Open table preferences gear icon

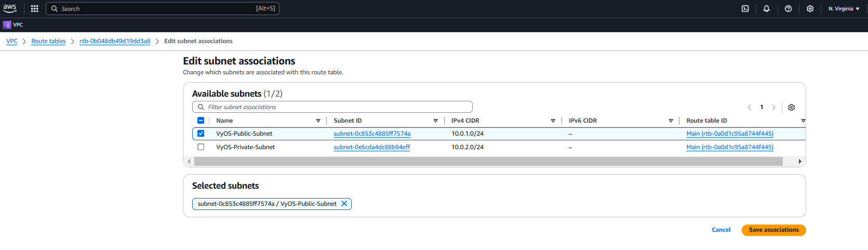[791, 108]
